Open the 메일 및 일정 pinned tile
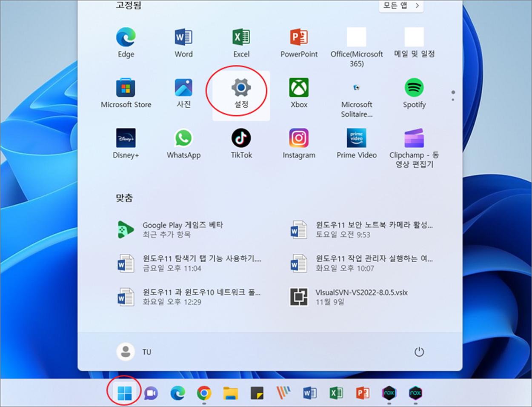The image size is (532, 407). (x=414, y=43)
